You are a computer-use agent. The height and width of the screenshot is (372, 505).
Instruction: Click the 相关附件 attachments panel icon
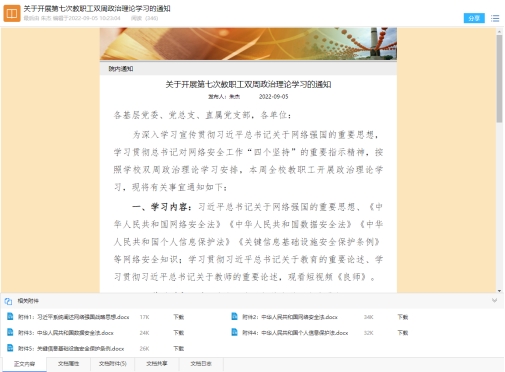[x=8, y=301]
